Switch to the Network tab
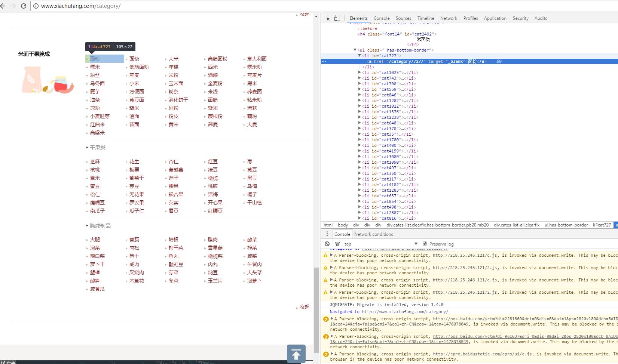Screen dimensions: 618x364 point(449,18)
